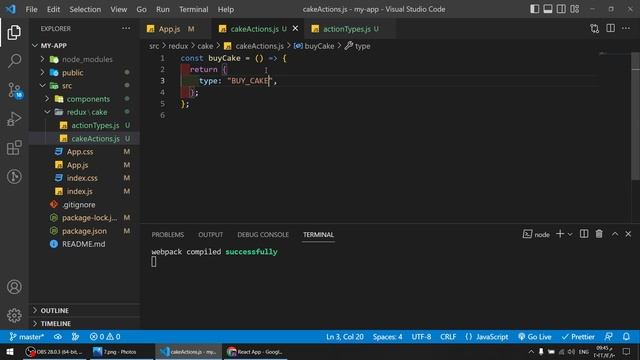
Task: Close the terminal panel
Action: [x=628, y=234]
